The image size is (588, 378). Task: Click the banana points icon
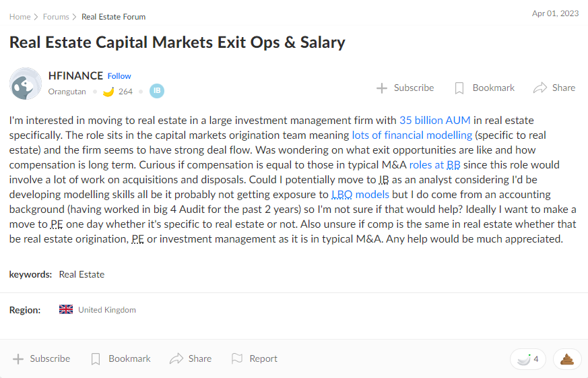click(108, 92)
